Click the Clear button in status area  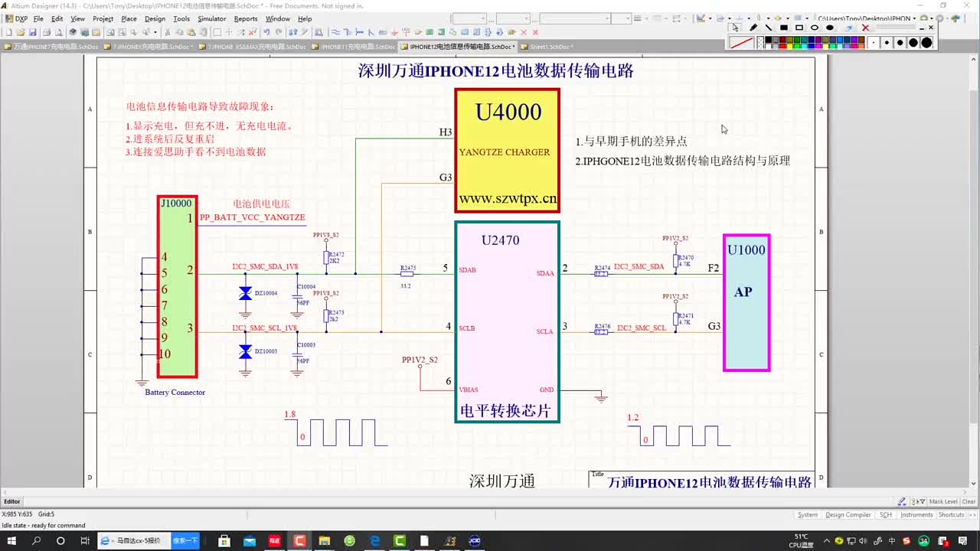click(x=969, y=501)
